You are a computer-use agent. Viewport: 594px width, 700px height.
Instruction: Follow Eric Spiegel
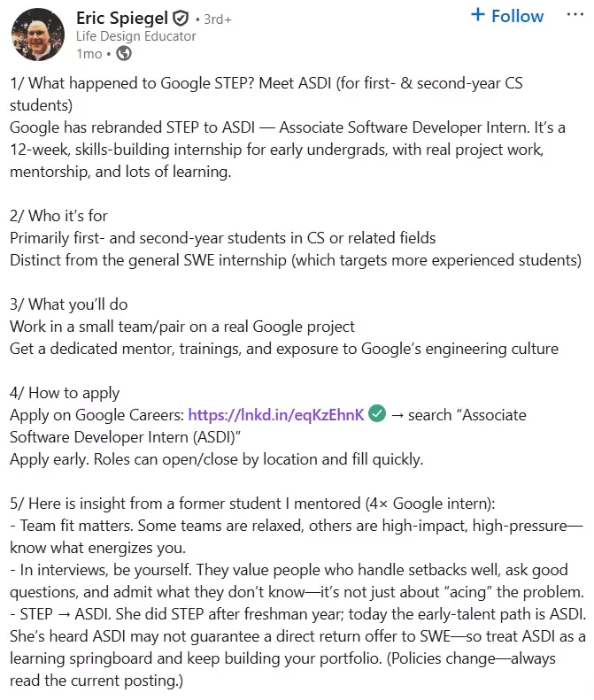(507, 16)
